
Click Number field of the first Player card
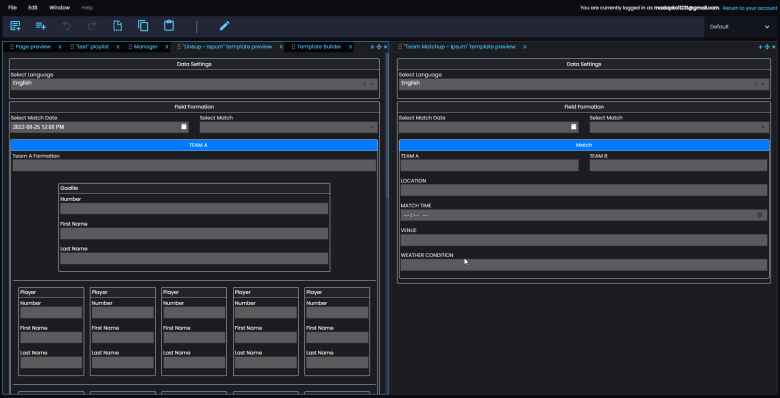(51, 312)
